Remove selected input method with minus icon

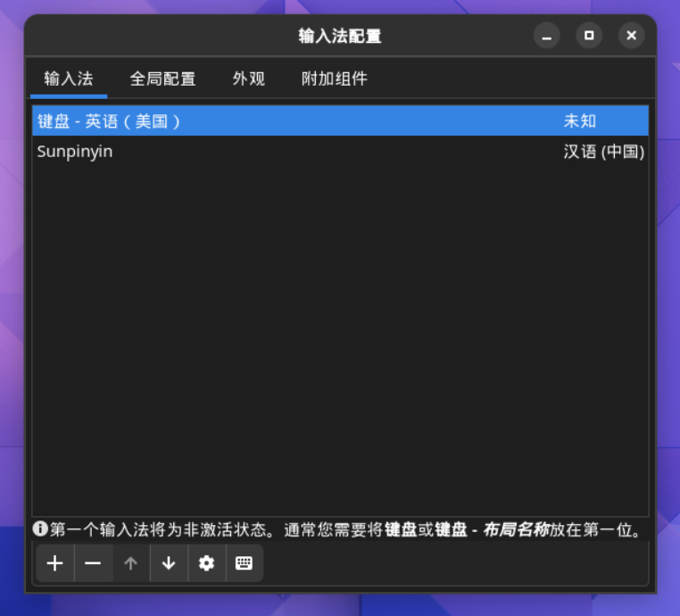(93, 563)
